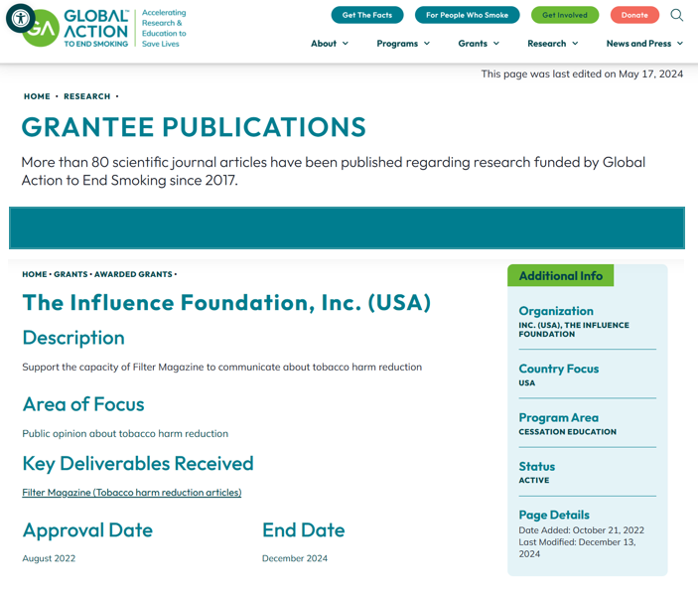Go to RESEARCH in the top breadcrumb
Image resolution: width=700 pixels, height=596 pixels.
87,96
